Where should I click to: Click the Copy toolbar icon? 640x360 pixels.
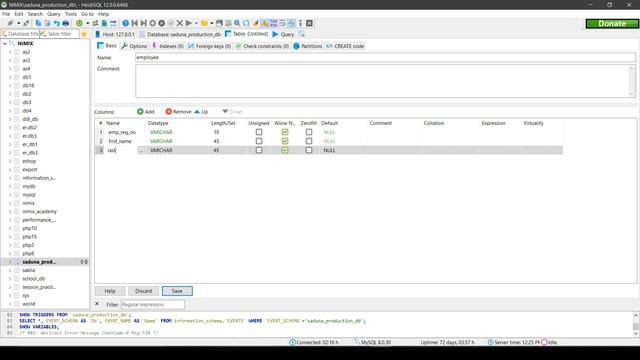38,23
